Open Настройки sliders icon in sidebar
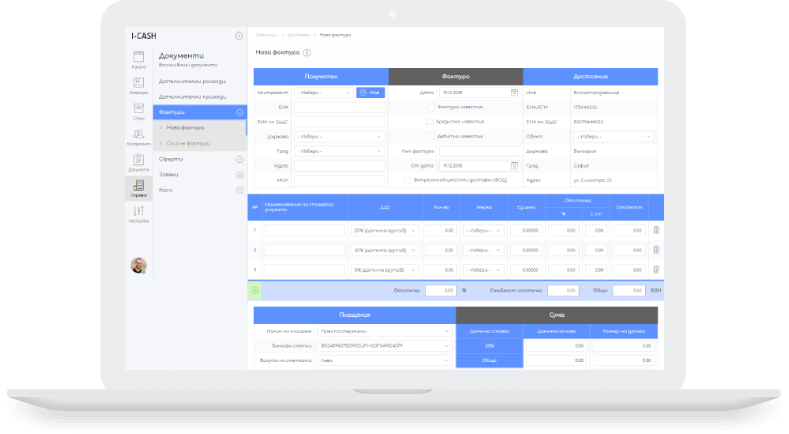 coord(139,214)
